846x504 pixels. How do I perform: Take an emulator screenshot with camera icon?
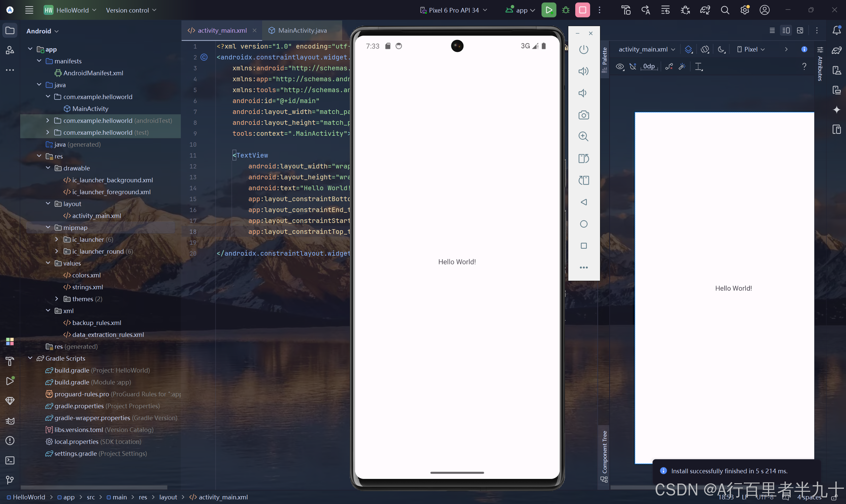[584, 115]
